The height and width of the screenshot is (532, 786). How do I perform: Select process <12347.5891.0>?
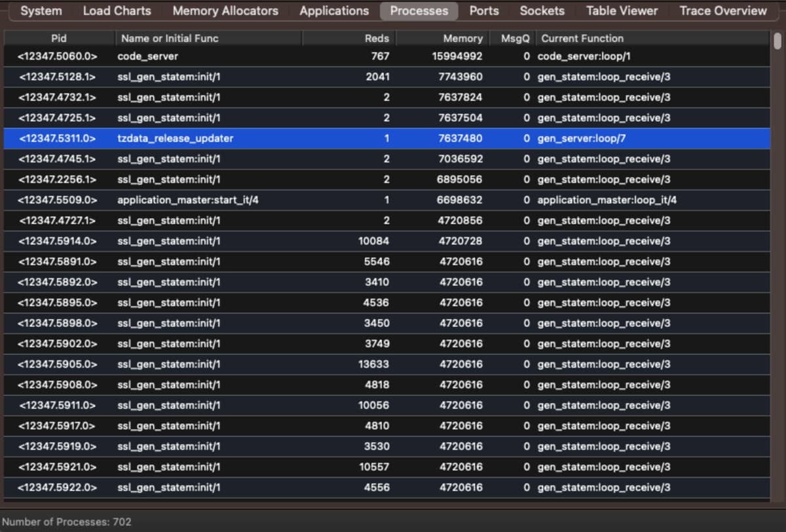tap(386, 261)
